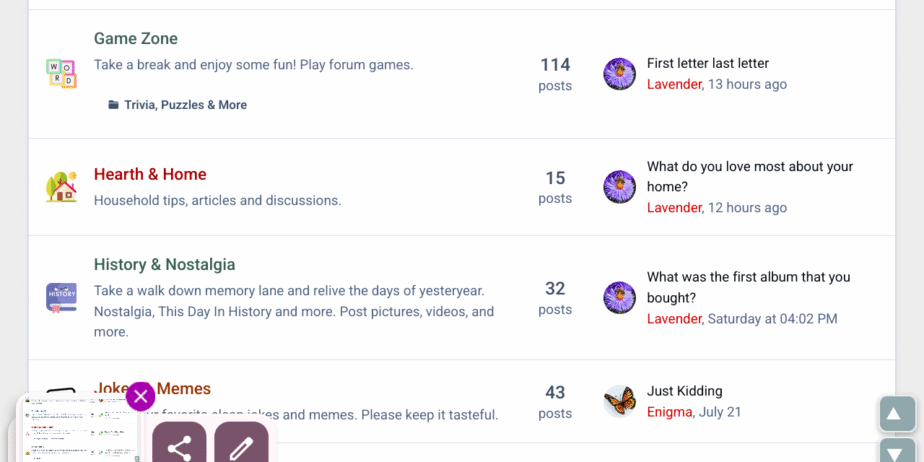Dismiss the screenshot preview with the X
Viewport: 924px width, 462px height.
tap(140, 396)
